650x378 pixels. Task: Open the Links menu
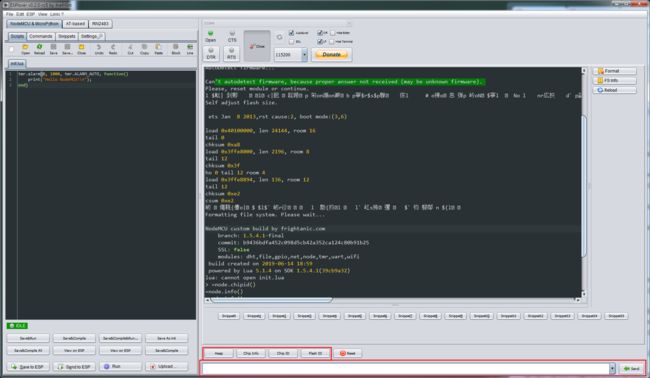(x=55, y=14)
